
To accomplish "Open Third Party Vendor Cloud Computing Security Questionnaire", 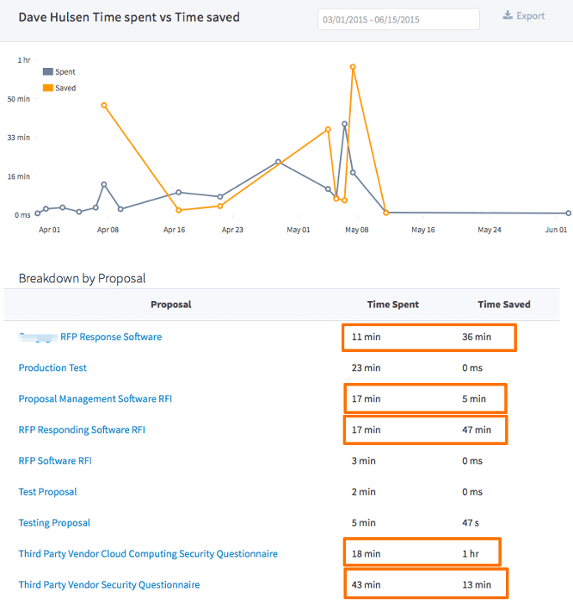I will [148, 554].
